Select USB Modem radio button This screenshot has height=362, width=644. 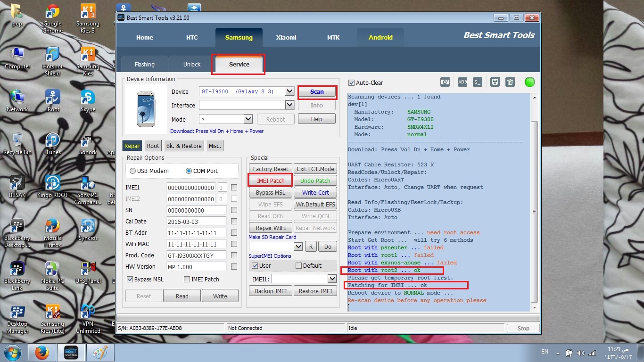pyautogui.click(x=133, y=171)
